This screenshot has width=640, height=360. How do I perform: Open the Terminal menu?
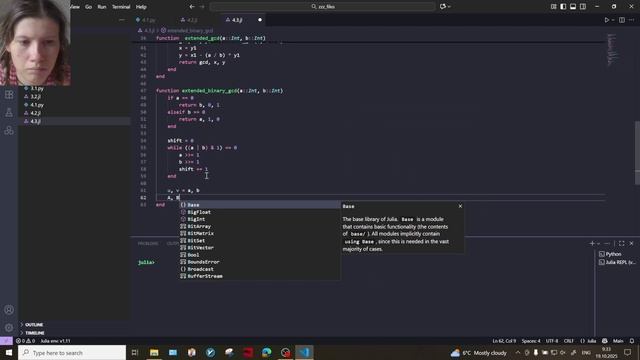[x=121, y=7]
